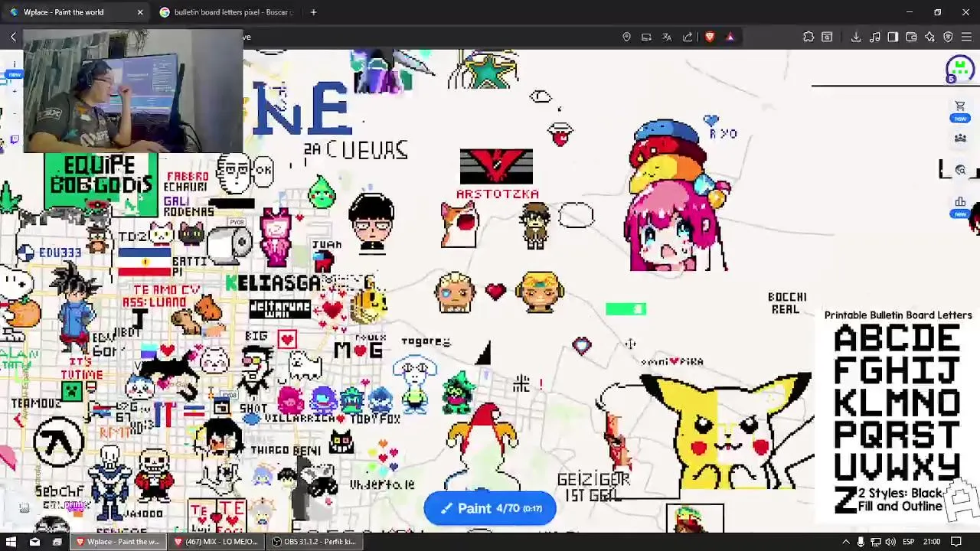The image size is (980, 551).
Task: Open the media control music note icon
Action: coord(874,37)
